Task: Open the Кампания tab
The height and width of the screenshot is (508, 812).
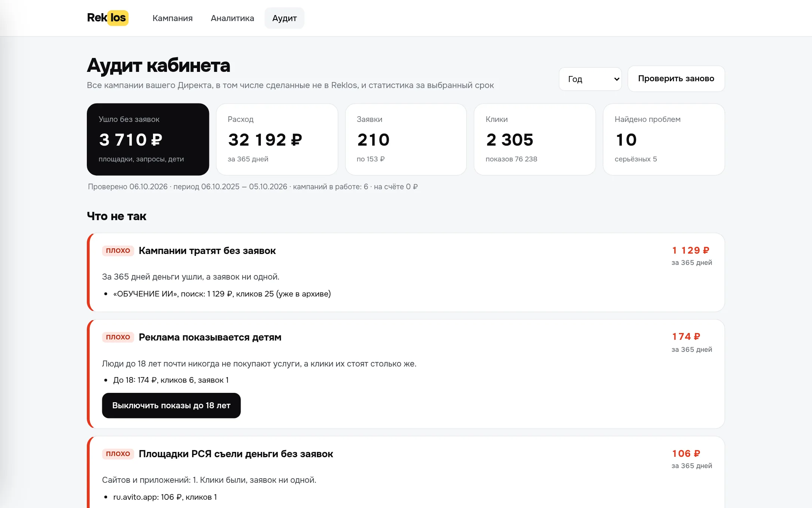Action: (173, 18)
